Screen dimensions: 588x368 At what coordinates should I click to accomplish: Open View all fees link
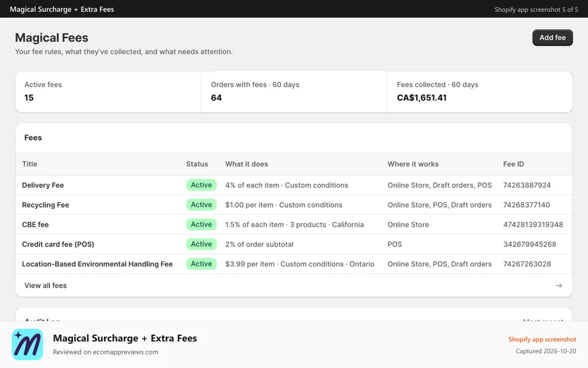(x=46, y=286)
